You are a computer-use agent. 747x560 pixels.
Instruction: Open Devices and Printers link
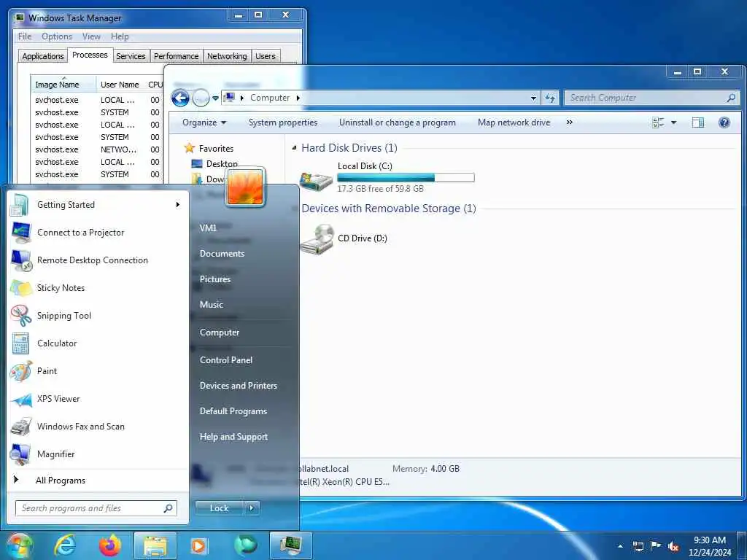coord(239,386)
